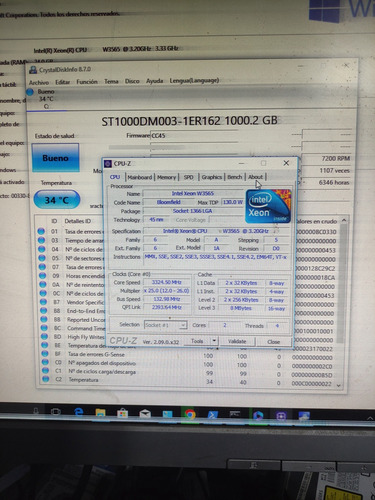Click status circle of row 03 Tiempo de arranque
Viewport: 375px width, 500px height.
(41, 240)
